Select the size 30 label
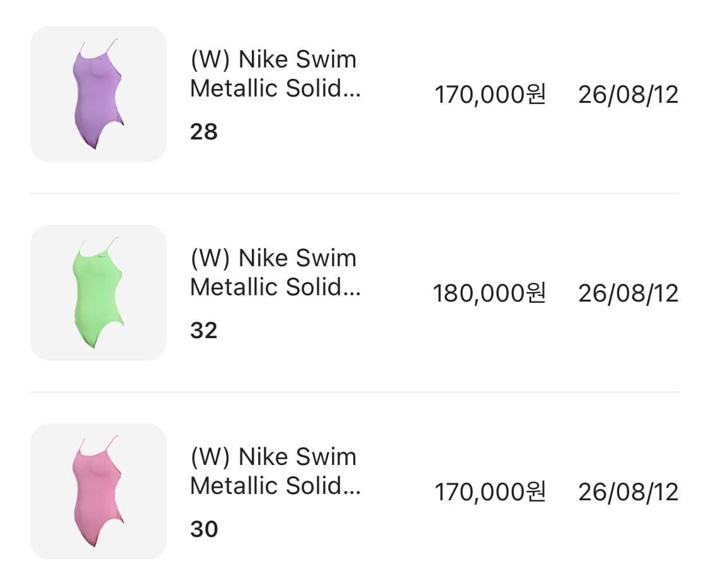Screen dimensions: 710x588 [204, 529]
